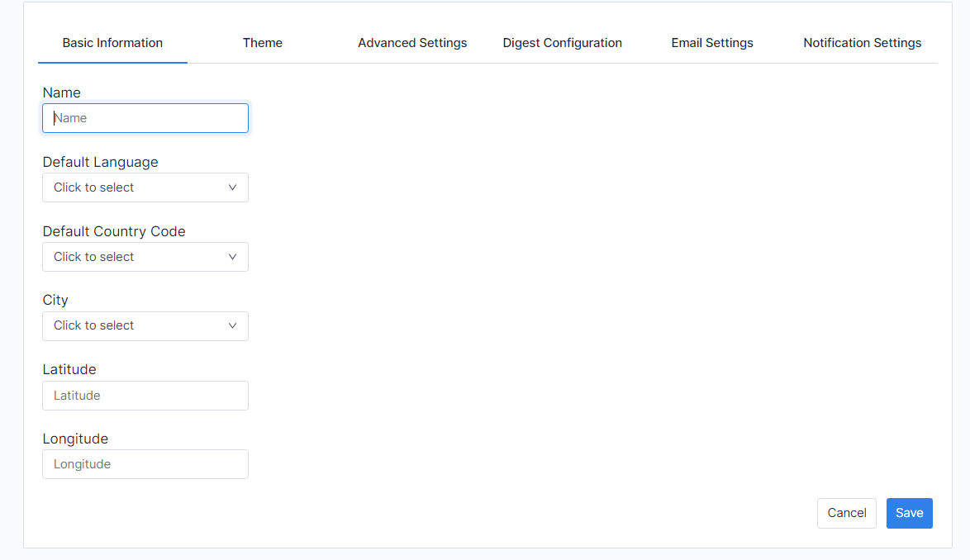Click the chevron arrow in Default Language
The height and width of the screenshot is (560, 970).
(232, 187)
